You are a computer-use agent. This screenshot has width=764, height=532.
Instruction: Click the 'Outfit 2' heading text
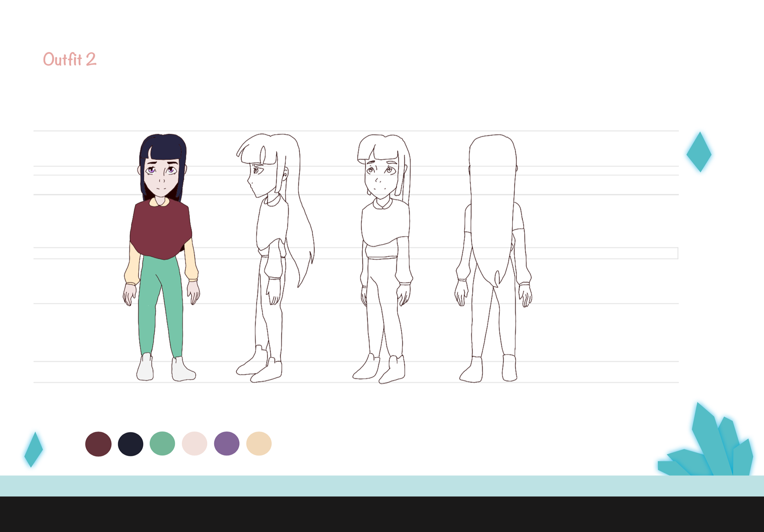[x=70, y=59]
